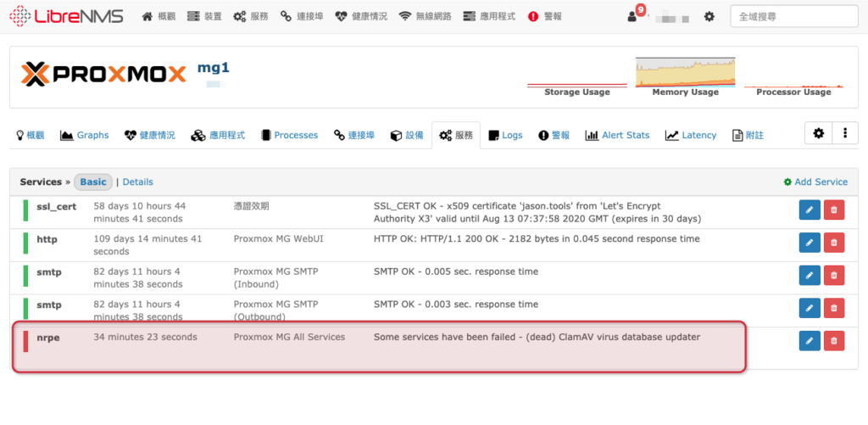868x425 pixels.
Task: Edit the ssl_cert service
Action: (x=810, y=210)
